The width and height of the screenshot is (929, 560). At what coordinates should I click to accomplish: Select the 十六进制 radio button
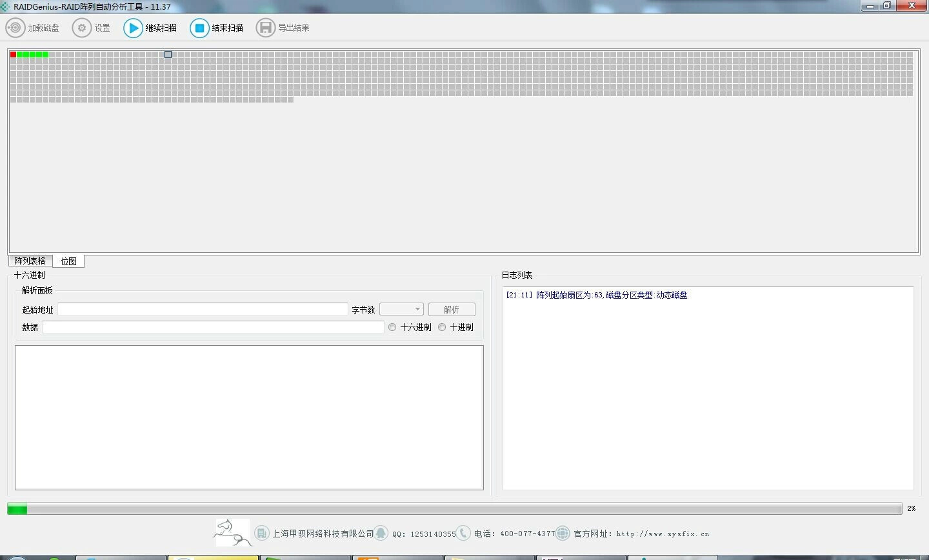click(x=392, y=327)
